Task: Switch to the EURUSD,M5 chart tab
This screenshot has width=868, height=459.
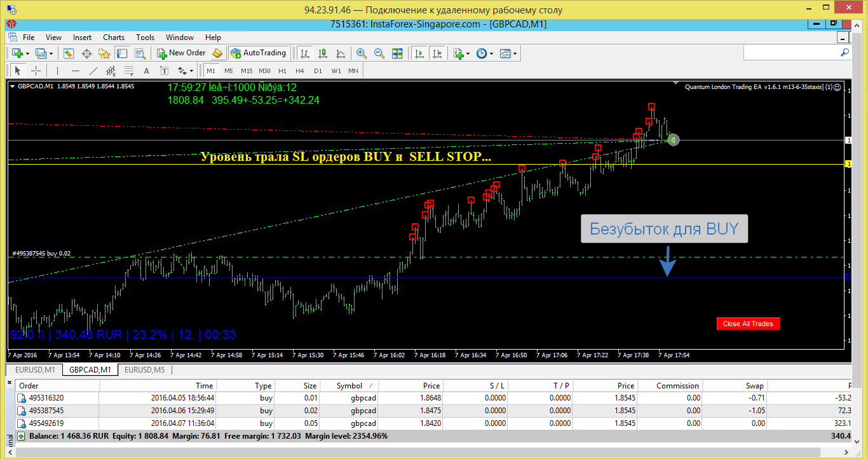Action: [x=144, y=369]
